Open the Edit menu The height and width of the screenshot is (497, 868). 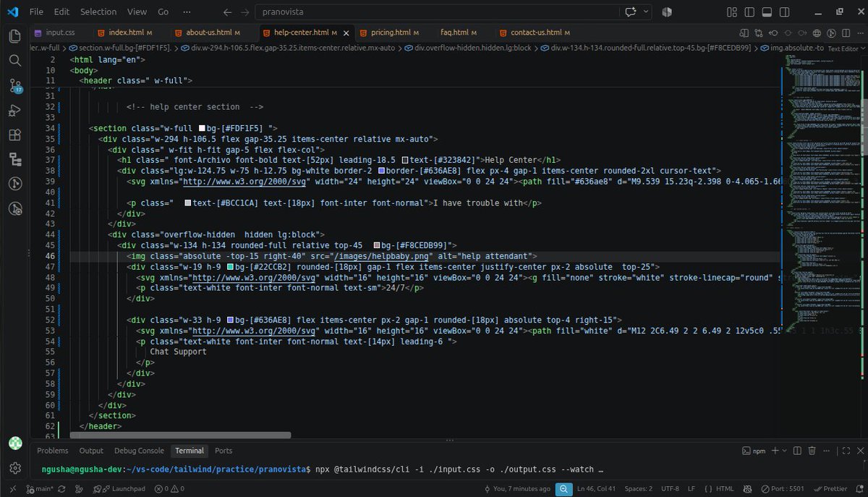click(x=61, y=12)
